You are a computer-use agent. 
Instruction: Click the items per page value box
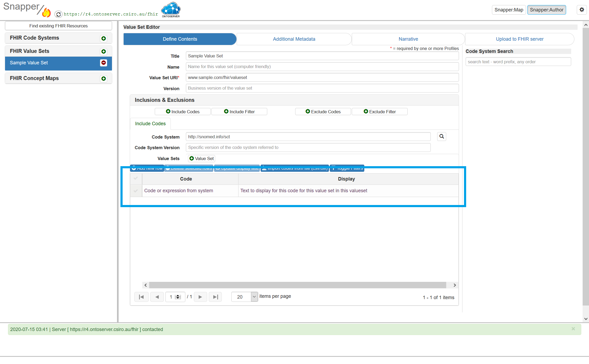241,297
